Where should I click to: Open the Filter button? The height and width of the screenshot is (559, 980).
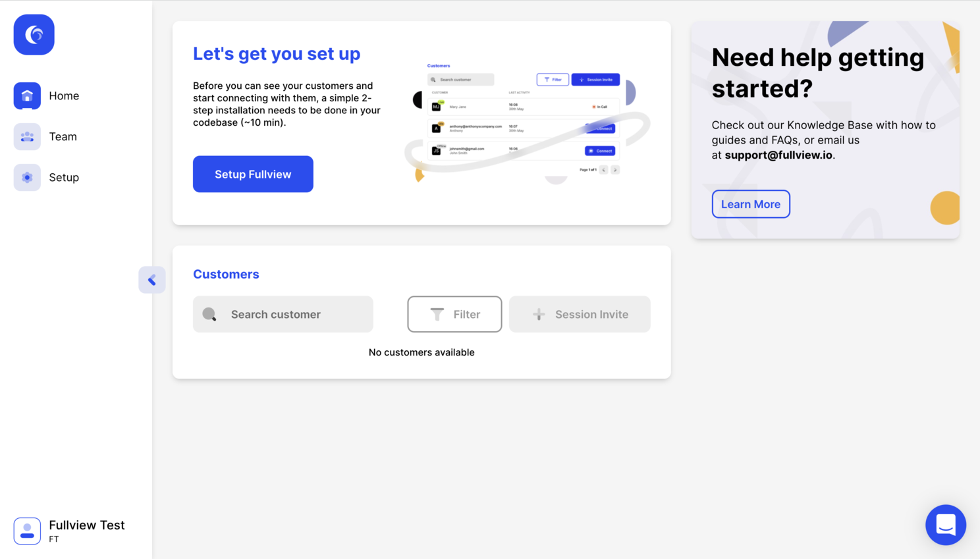[x=454, y=314]
